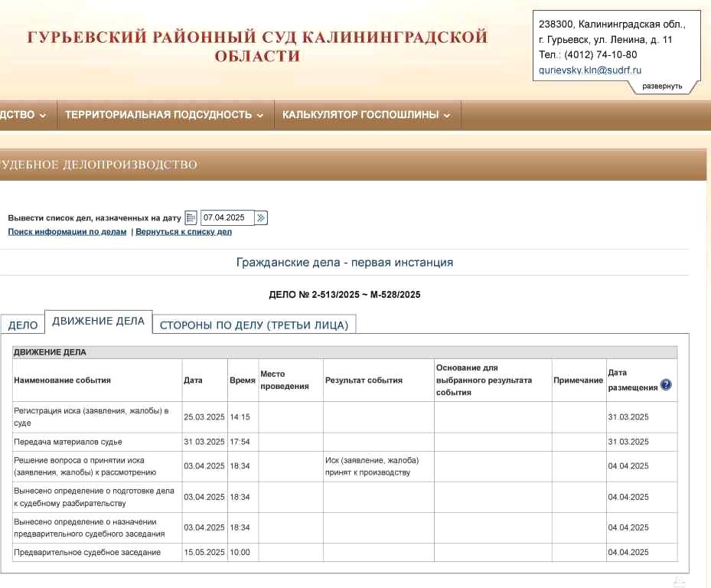Focus the date field showing 07.04.2025
This screenshot has width=711, height=588.
pyautogui.click(x=227, y=217)
